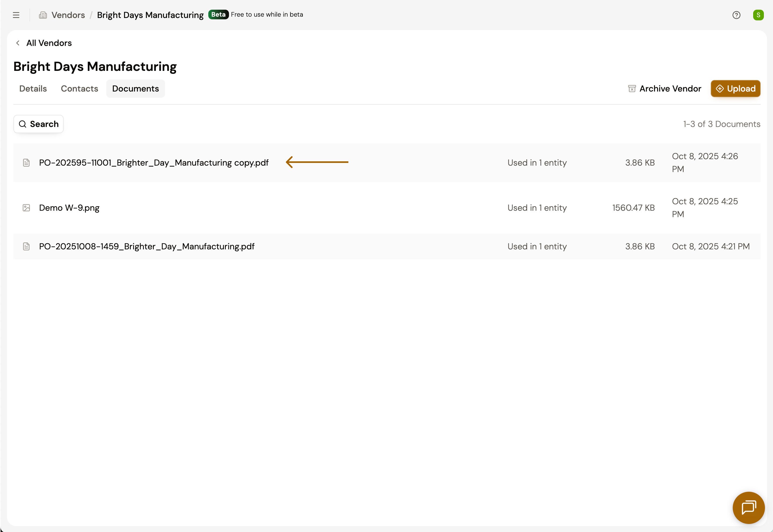Open the help question mark icon
The width and height of the screenshot is (773, 532).
click(736, 15)
